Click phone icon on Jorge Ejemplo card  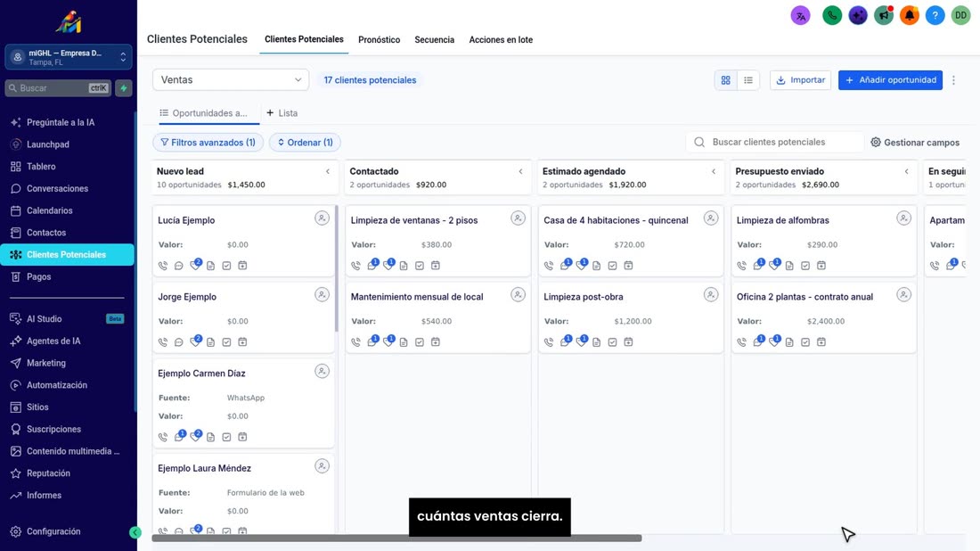(x=163, y=342)
